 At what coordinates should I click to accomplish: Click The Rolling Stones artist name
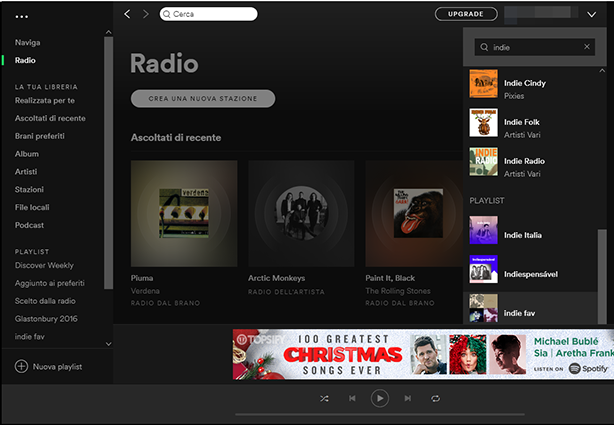(x=398, y=291)
